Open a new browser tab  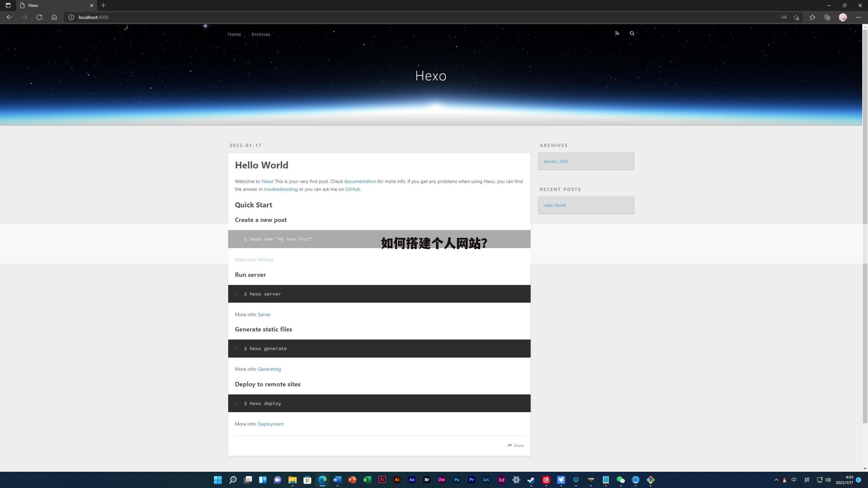click(x=103, y=5)
